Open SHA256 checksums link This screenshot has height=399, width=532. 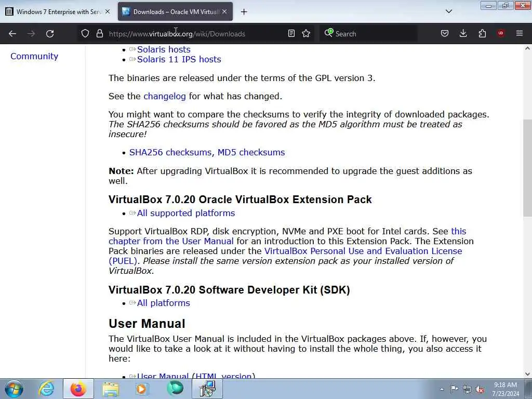[170, 152]
